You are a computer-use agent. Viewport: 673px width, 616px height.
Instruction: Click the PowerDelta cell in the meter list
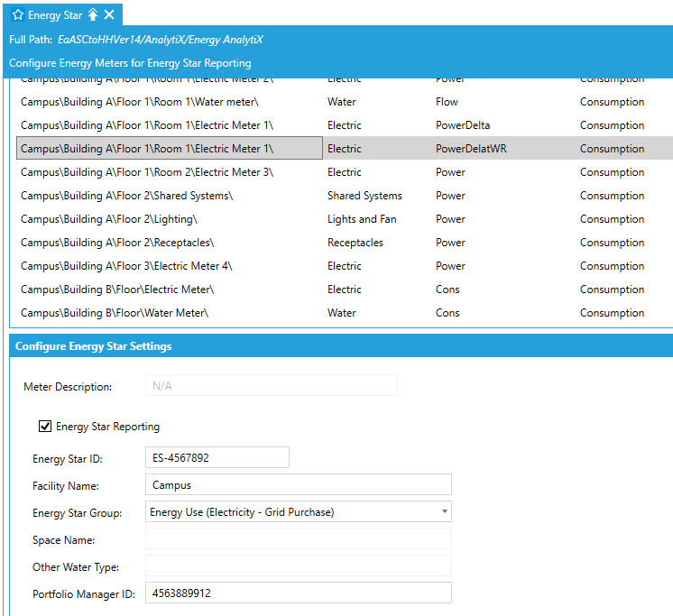[462, 125]
